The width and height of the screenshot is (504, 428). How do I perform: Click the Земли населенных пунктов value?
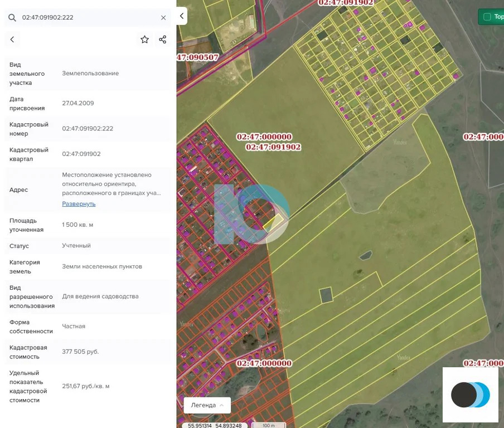pos(102,266)
